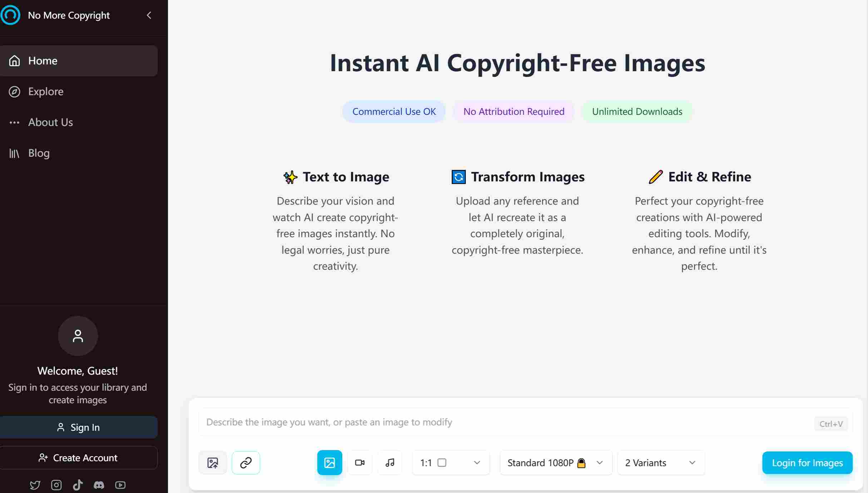This screenshot has width=868, height=493.
Task: Open the Discord social icon
Action: (x=99, y=485)
